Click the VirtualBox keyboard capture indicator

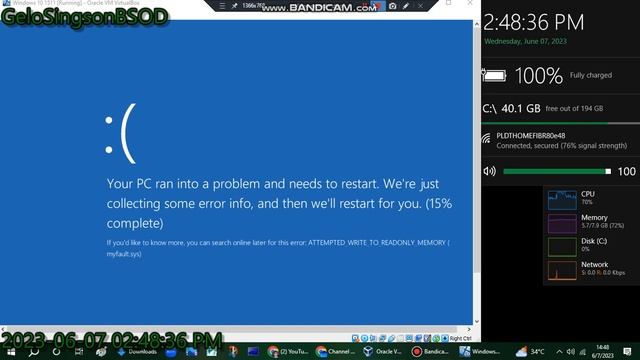tap(445, 338)
